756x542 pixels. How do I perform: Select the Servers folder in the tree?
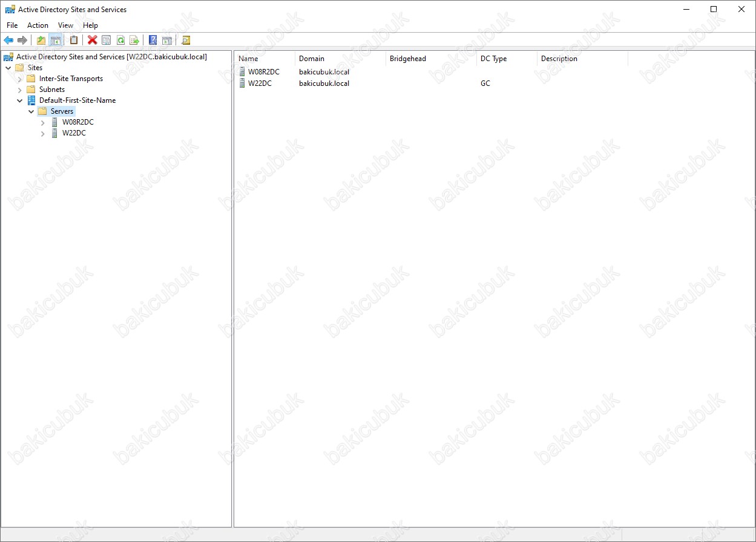62,111
